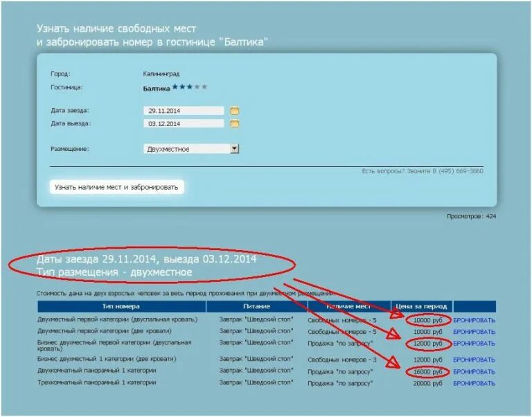The width and height of the screenshot is (532, 417).
Task: Open calendar icon next to check-out date
Action: point(234,123)
